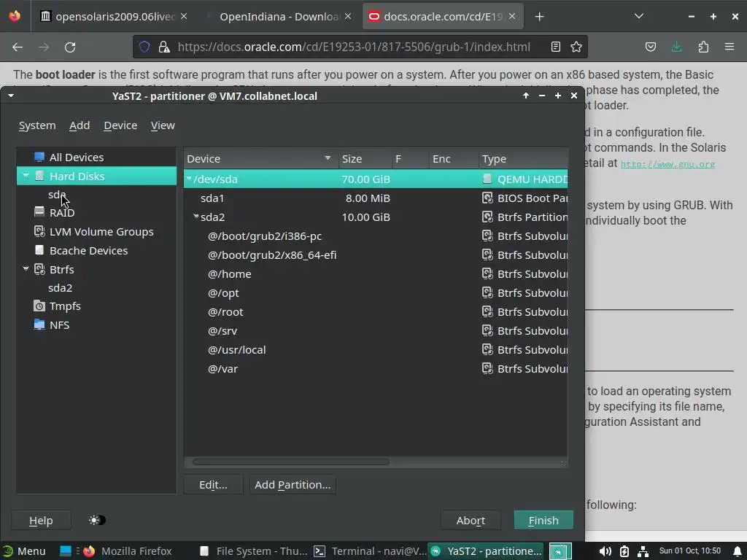Click the Tmpfs clock icon

click(x=39, y=306)
